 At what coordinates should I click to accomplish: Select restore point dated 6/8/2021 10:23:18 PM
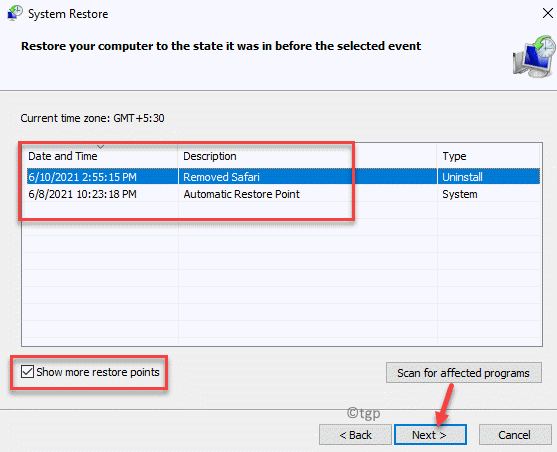82,194
